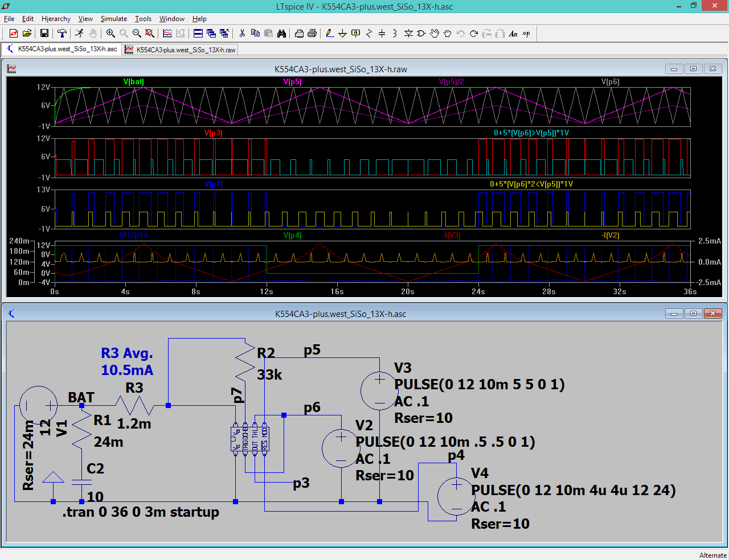Click the V(p4) trace label
Screen dimensions: 729x560
(x=293, y=235)
